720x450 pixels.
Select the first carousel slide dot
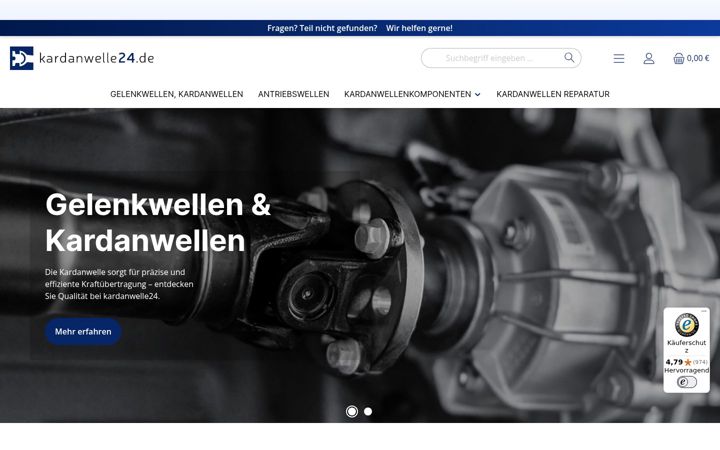pos(352,411)
